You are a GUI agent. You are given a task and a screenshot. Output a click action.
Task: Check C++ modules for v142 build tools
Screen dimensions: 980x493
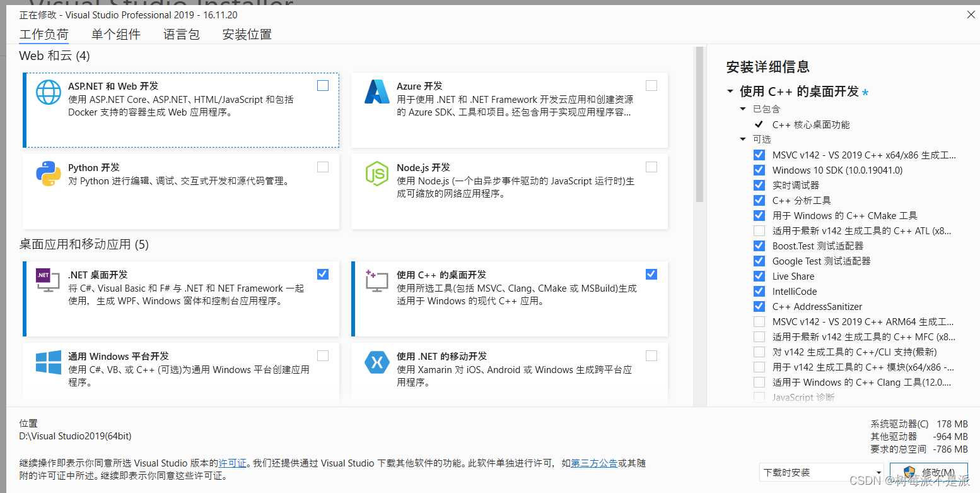pos(759,367)
